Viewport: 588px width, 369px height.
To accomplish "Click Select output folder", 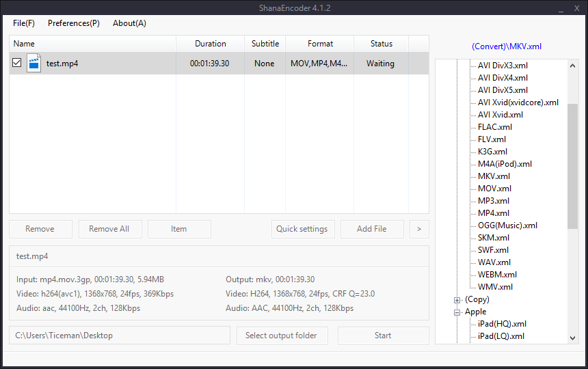I will pyautogui.click(x=282, y=336).
